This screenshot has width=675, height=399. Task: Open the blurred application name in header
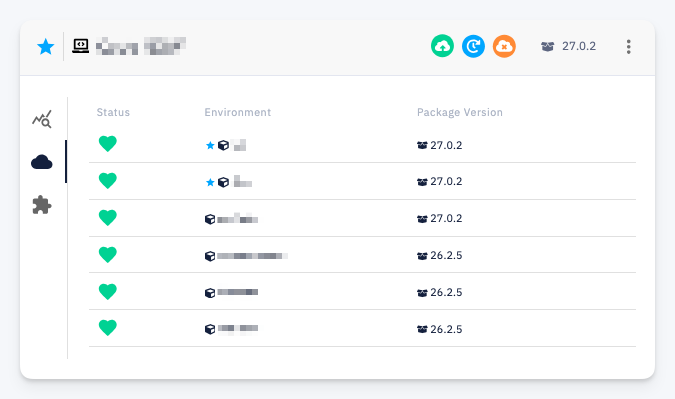tap(141, 46)
